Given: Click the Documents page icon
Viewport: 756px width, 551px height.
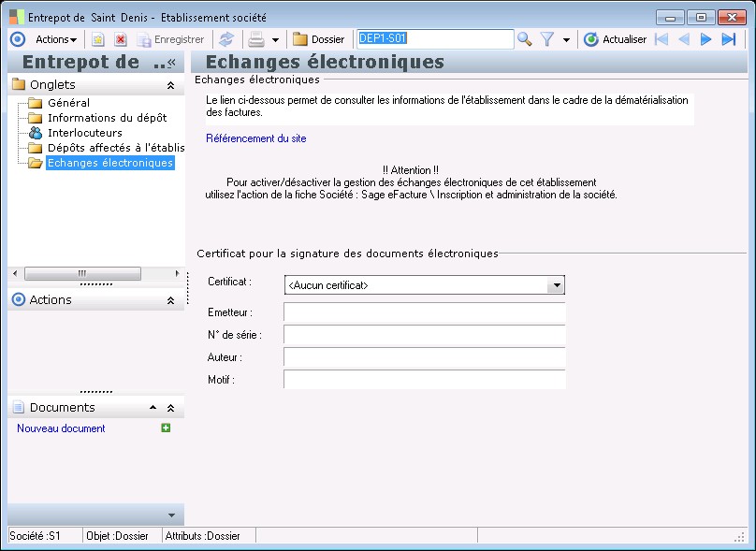Looking at the screenshot, I should tap(19, 407).
